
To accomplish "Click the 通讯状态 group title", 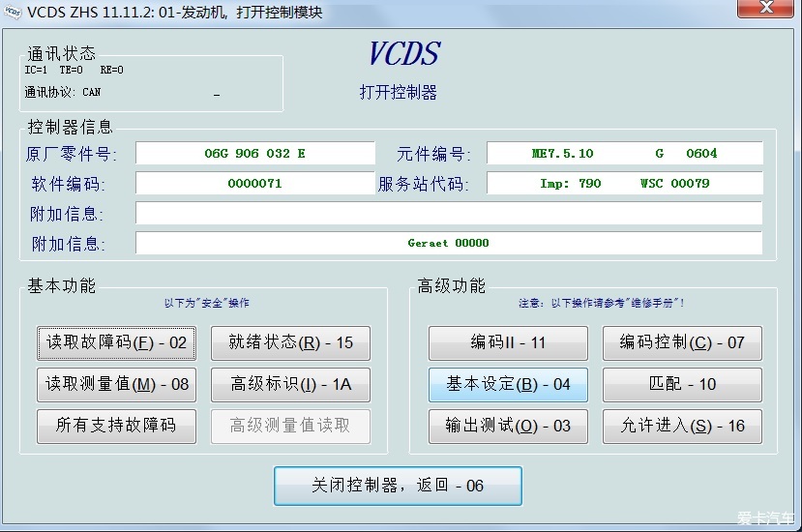I will (x=61, y=54).
